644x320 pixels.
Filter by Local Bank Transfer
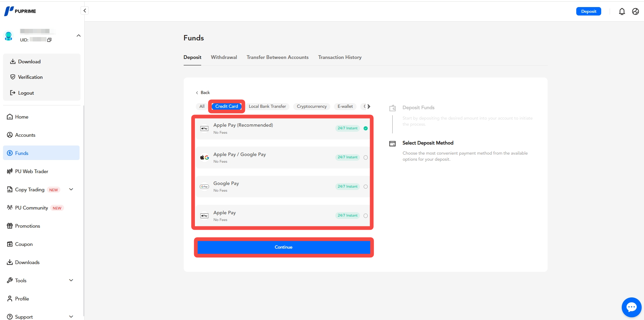point(267,106)
